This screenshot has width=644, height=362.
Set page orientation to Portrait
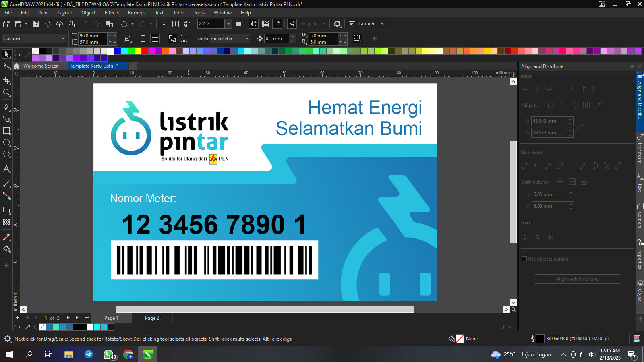(x=143, y=39)
